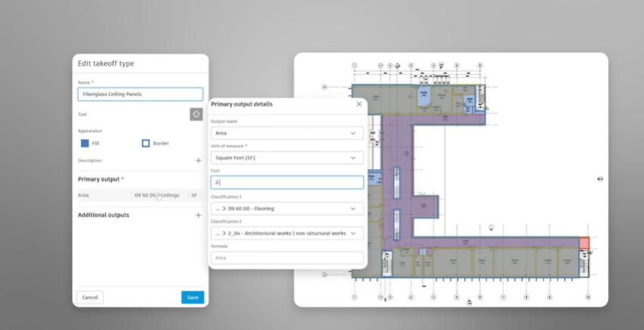Click the Formula field showing Area
Screen dimensions: 644x330
tap(287, 258)
